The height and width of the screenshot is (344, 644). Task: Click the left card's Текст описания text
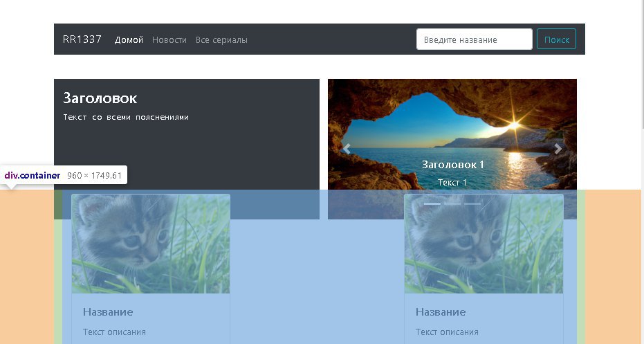[114, 332]
